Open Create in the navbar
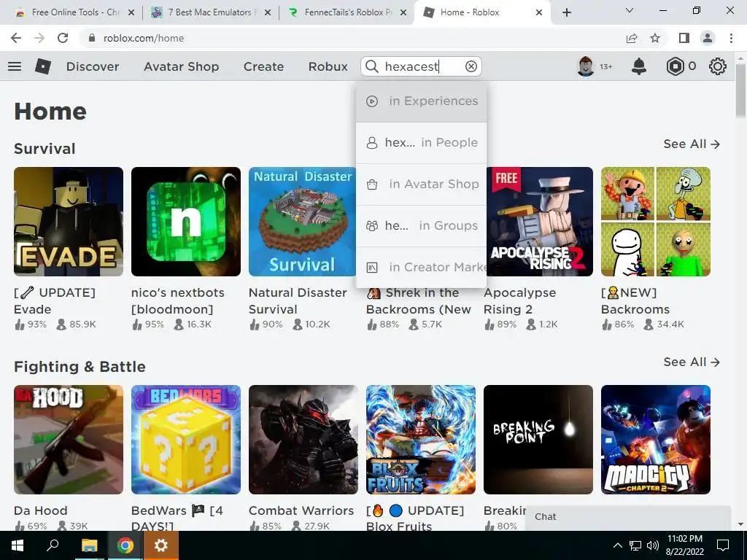 pyautogui.click(x=263, y=66)
